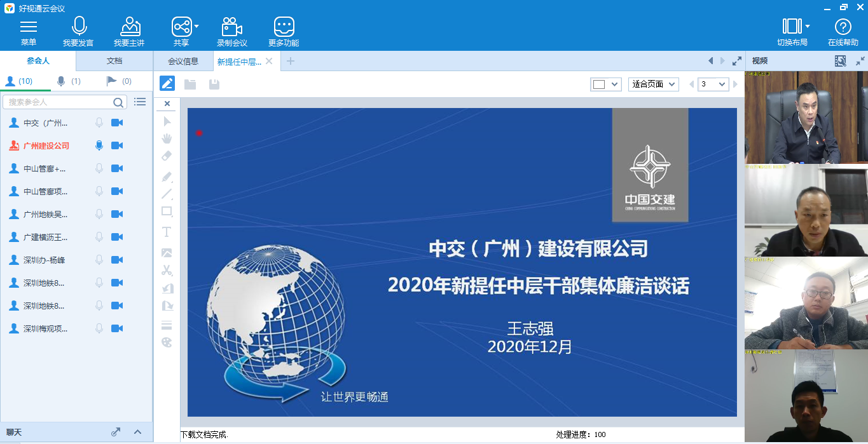
Task: Toggle the camera for 深圳办-杨峰
Action: (116, 260)
